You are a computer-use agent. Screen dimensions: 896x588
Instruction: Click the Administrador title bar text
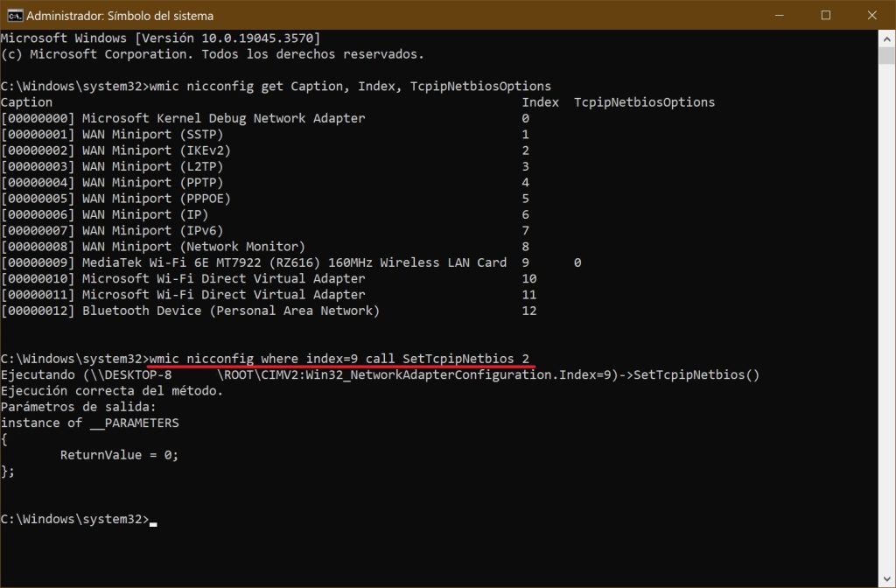tap(122, 15)
